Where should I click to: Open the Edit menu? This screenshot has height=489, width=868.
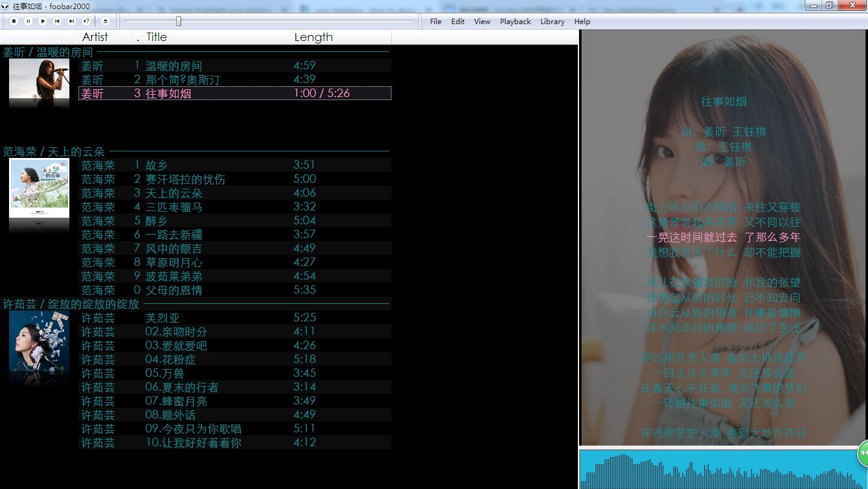click(458, 21)
